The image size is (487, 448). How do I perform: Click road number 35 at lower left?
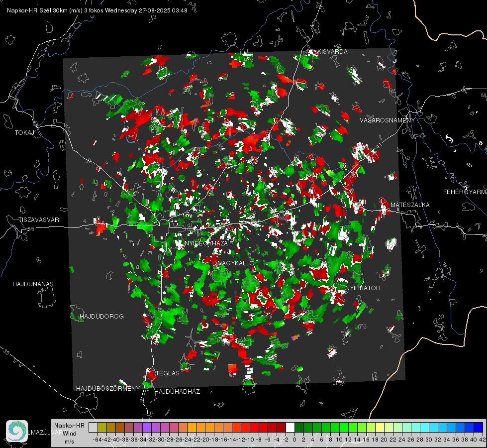pos(6,352)
